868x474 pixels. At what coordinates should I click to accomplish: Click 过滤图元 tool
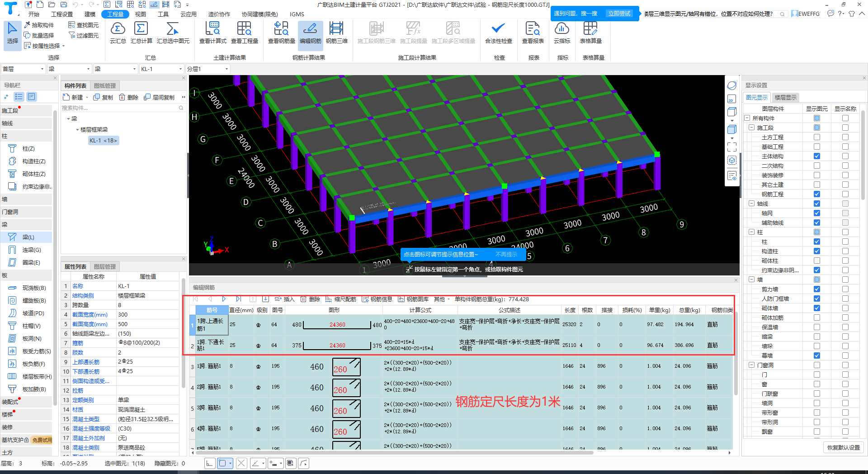83,35
